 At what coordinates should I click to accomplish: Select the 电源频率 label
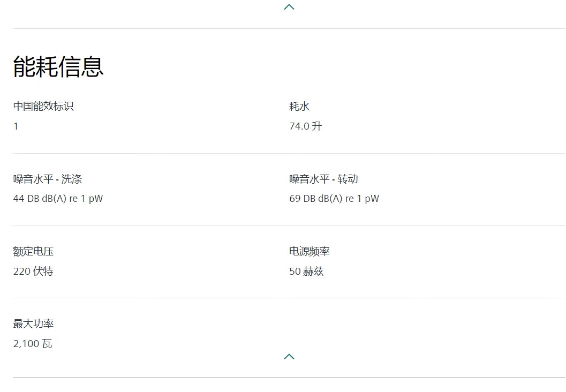[x=310, y=251]
